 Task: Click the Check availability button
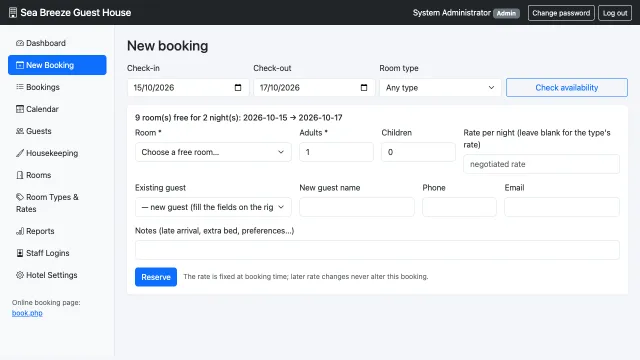coord(567,88)
